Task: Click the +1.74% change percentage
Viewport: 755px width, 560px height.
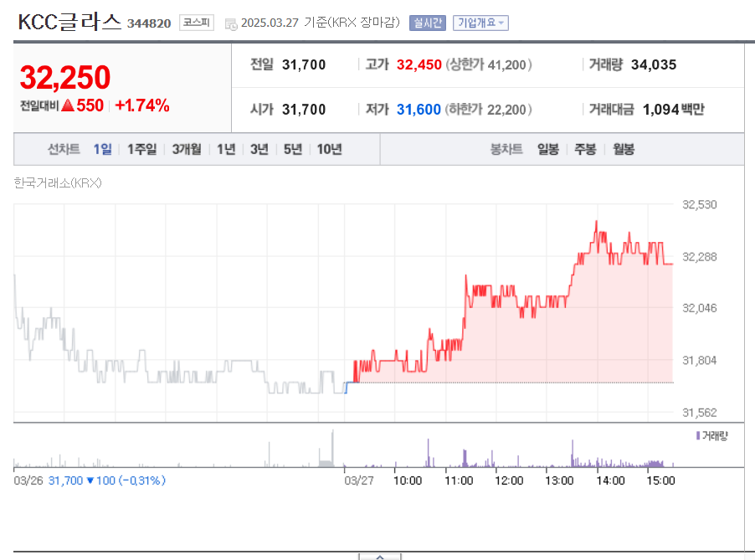Action: pyautogui.click(x=142, y=105)
